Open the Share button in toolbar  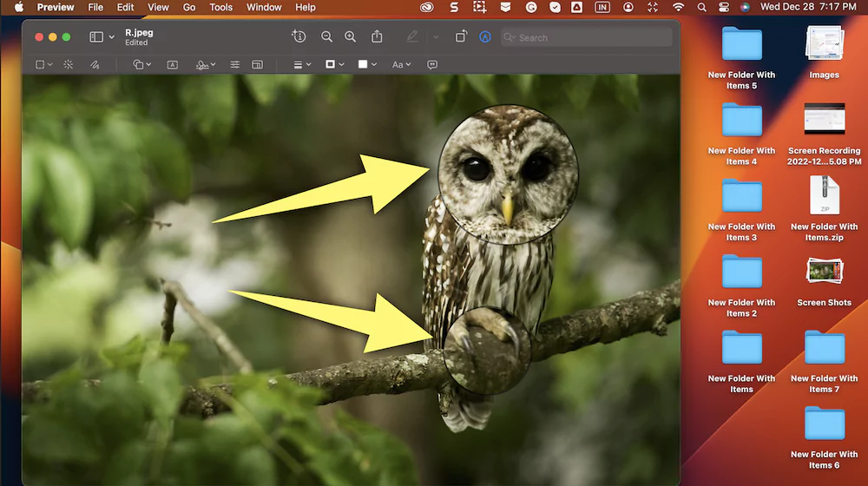377,36
